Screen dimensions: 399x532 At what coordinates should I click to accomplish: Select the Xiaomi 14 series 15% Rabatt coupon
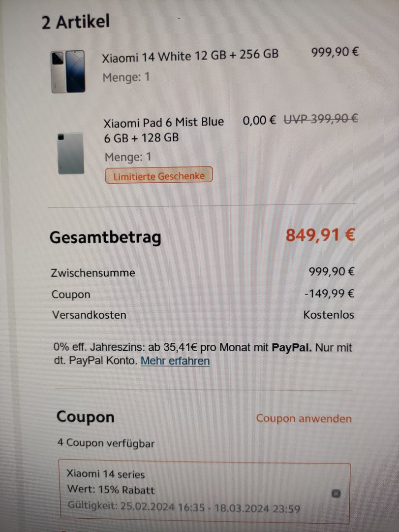[205, 491]
